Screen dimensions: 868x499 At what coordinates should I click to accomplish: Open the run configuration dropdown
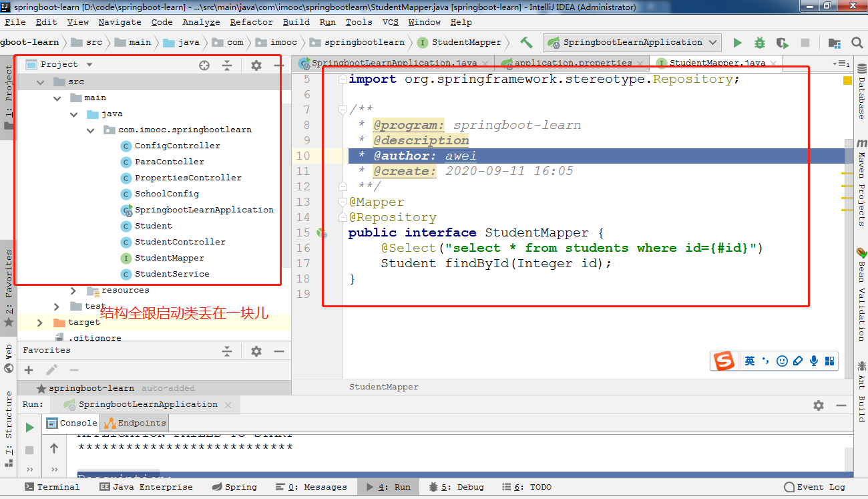click(x=632, y=42)
